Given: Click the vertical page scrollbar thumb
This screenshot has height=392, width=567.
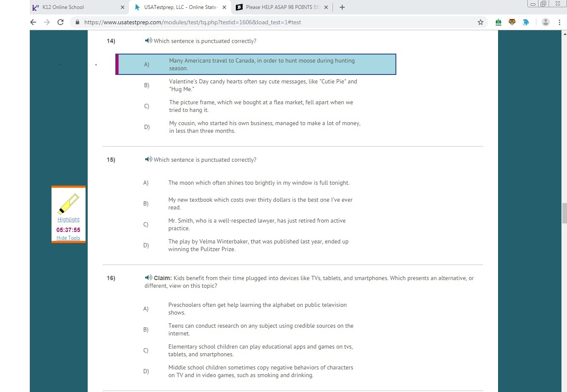Looking at the screenshot, I should 564,213.
